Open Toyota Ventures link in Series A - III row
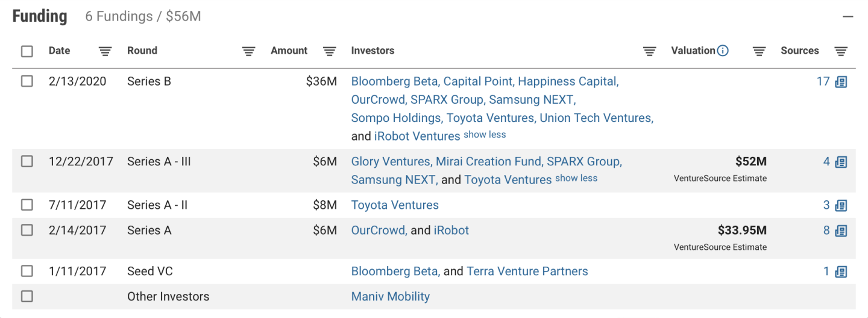Viewport: 868px width, 318px height. tap(508, 180)
